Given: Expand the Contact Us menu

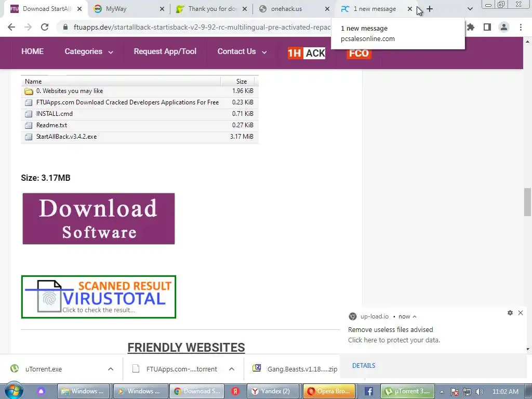Looking at the screenshot, I should [242, 51].
